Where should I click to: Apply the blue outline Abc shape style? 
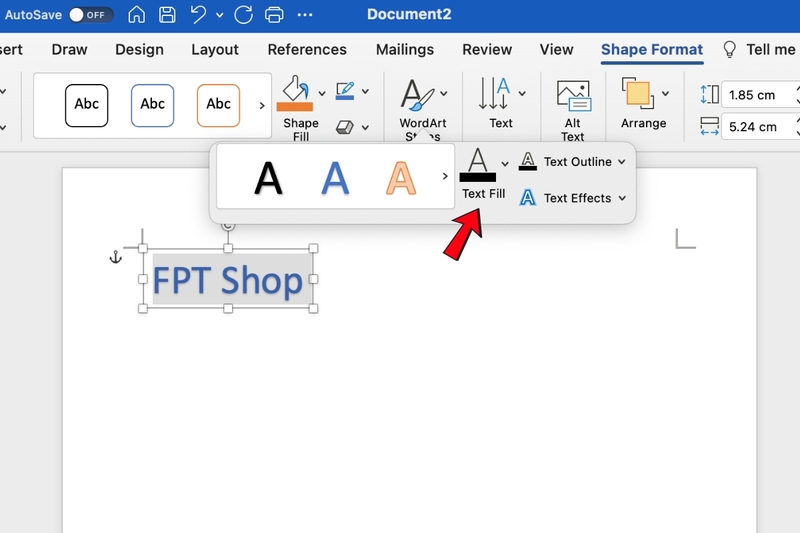(x=153, y=105)
